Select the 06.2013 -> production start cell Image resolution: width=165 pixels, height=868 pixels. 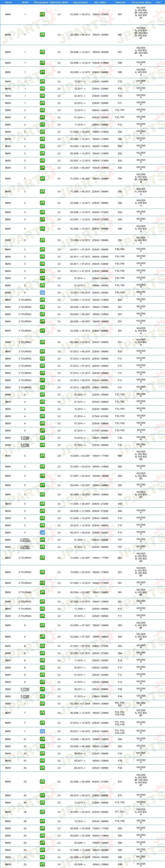(x=80, y=768)
